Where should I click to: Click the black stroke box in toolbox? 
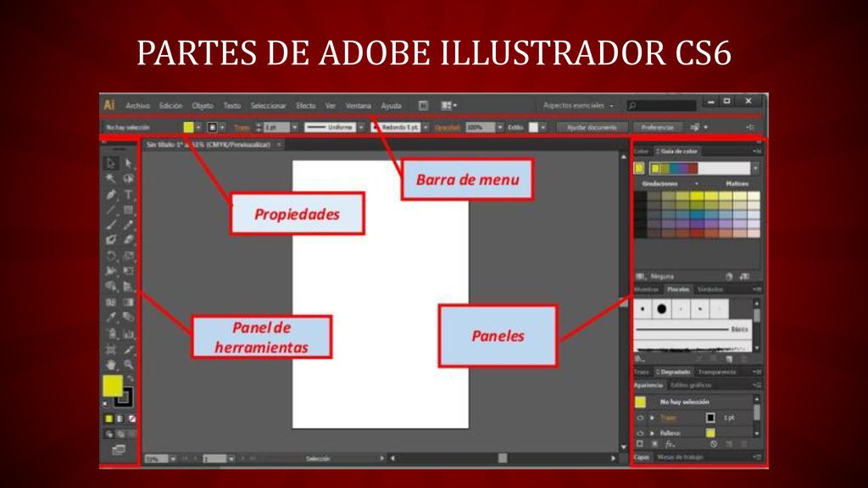point(125,396)
